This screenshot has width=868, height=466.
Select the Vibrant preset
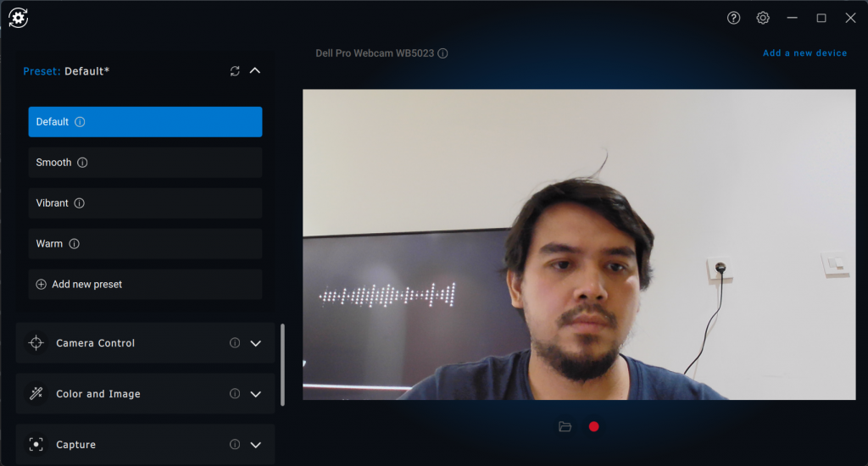click(145, 203)
